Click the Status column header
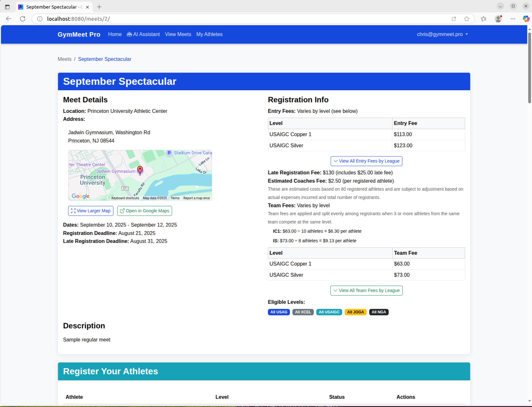Image resolution: width=532 pixels, height=407 pixels. 337,397
